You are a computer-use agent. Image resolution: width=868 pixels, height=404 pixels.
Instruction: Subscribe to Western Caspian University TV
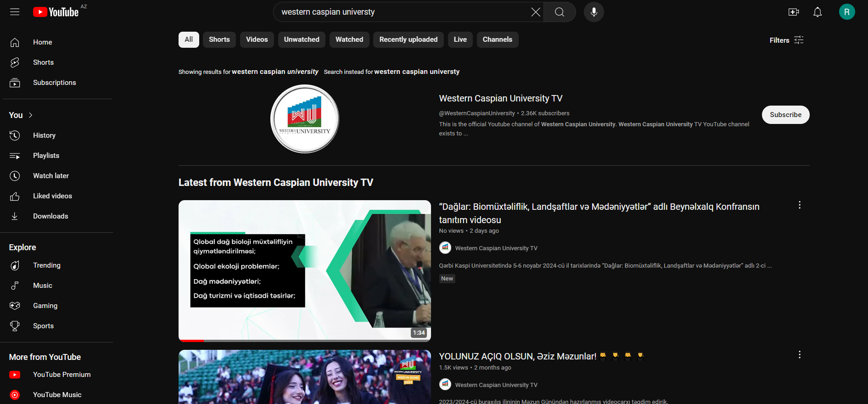785,115
